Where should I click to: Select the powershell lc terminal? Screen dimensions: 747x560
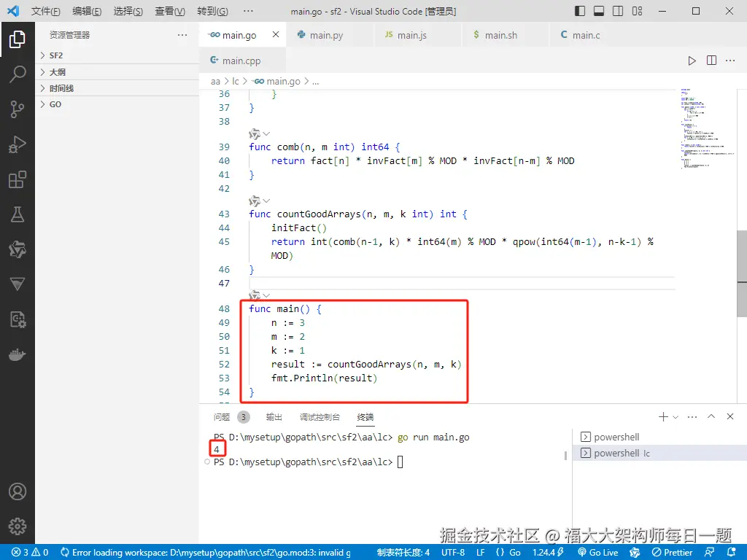[659, 453]
